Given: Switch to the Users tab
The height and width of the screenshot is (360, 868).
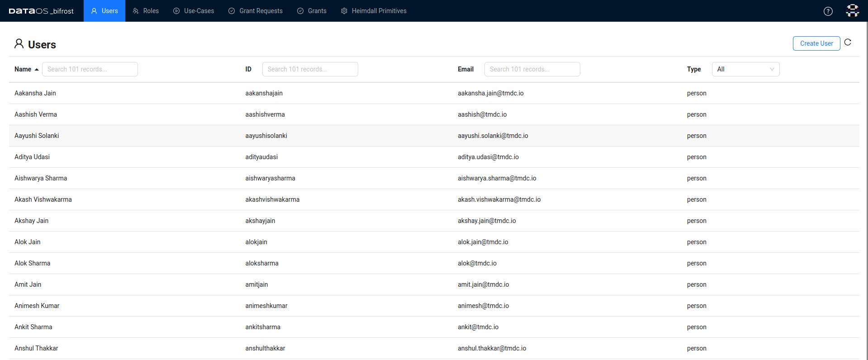Looking at the screenshot, I should click(104, 11).
